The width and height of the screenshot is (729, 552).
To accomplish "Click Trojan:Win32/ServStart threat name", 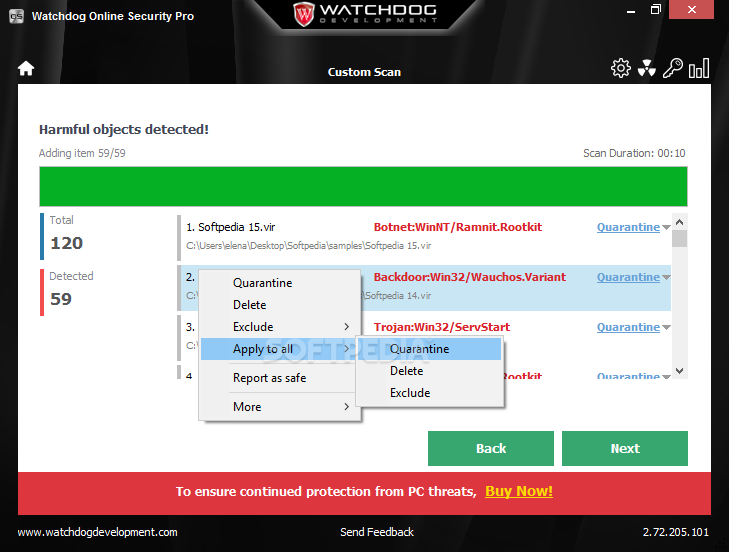I will pyautogui.click(x=442, y=327).
